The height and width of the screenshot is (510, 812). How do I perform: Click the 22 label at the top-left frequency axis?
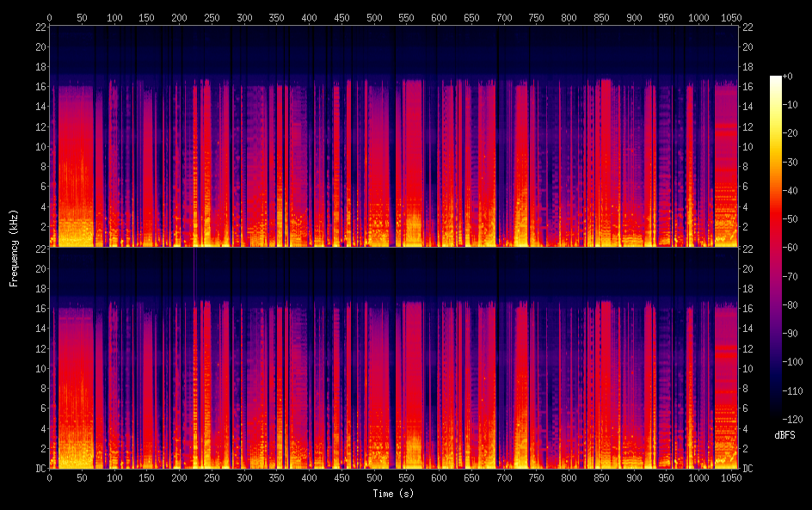(x=40, y=28)
